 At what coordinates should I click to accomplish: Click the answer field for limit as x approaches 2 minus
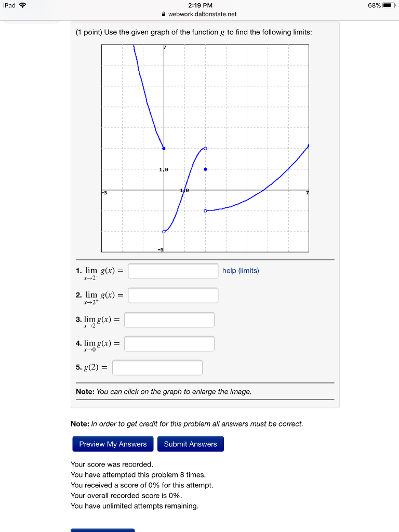[x=173, y=271]
